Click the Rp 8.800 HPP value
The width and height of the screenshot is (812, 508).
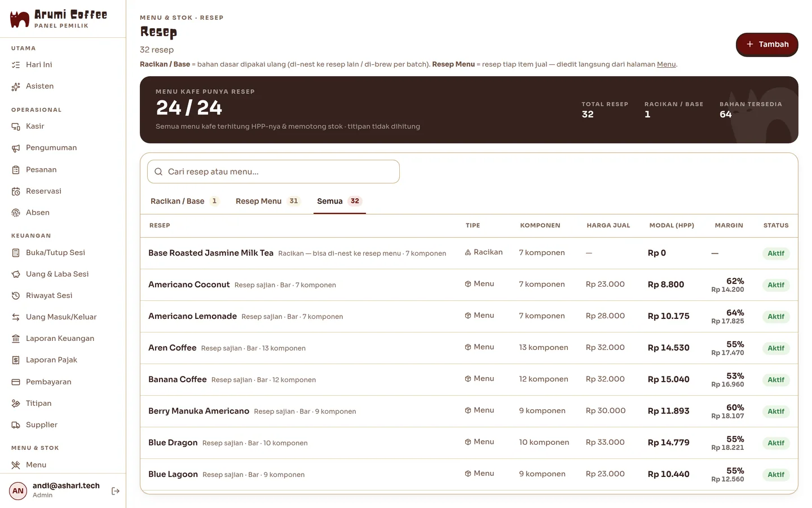(x=666, y=284)
